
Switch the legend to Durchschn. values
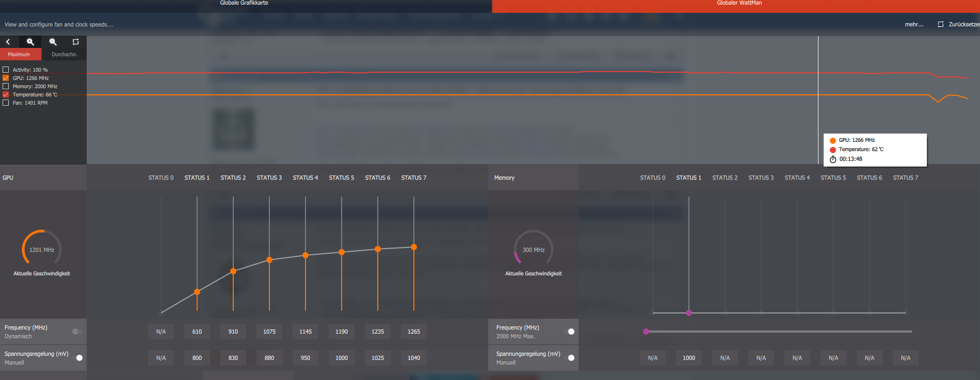tap(64, 54)
